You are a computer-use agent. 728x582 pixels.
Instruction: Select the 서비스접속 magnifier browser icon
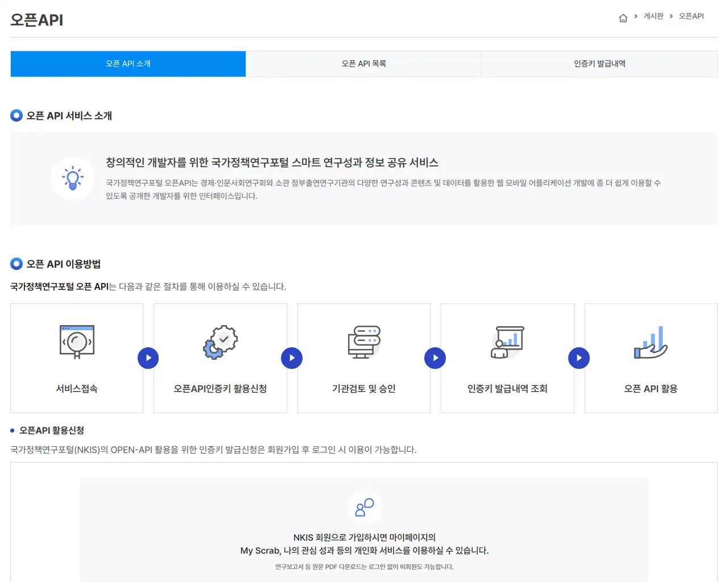[x=77, y=342]
